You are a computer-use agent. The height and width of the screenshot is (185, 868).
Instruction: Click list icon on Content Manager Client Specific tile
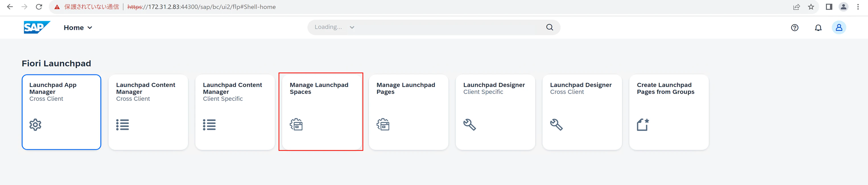coord(209,125)
